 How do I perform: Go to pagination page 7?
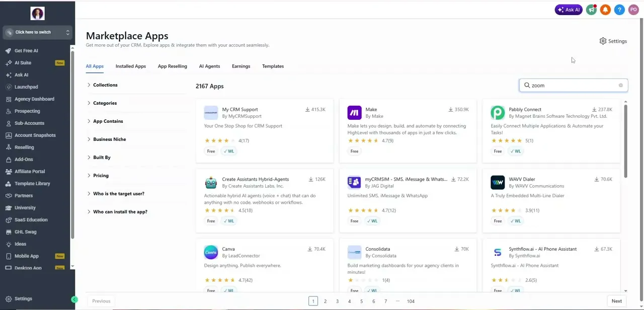pyautogui.click(x=385, y=301)
